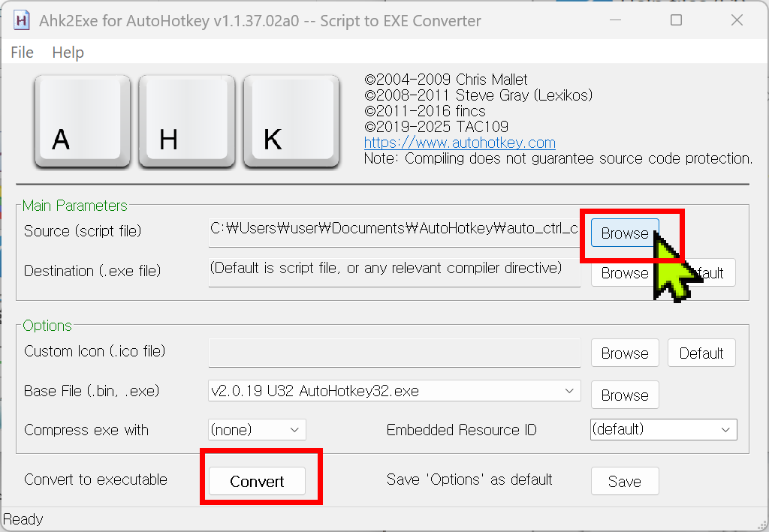Click the "A" keyboard key logo
The height and width of the screenshot is (532, 769).
point(82,122)
